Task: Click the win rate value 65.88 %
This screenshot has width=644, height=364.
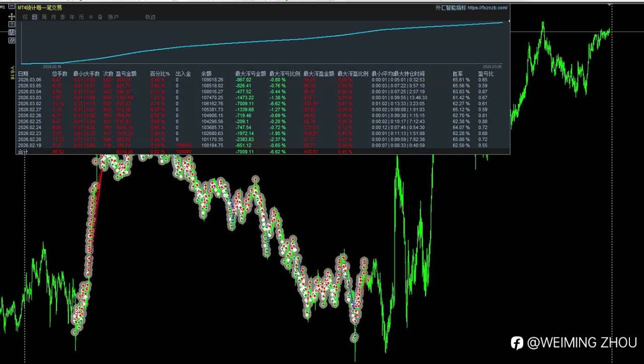Action: click(x=461, y=139)
